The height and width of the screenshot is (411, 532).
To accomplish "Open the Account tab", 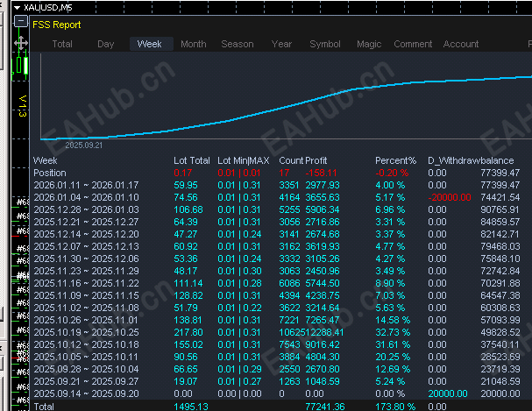I will click(x=460, y=44).
